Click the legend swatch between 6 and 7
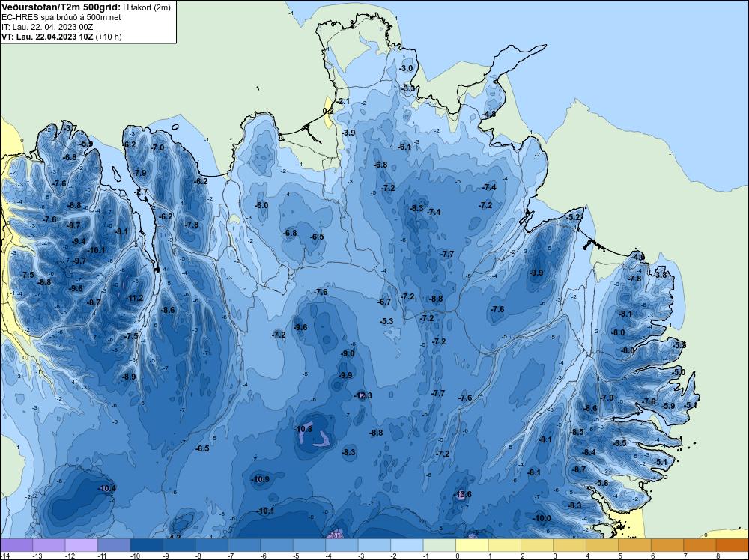Viewport: 749px width, 560px height. pyautogui.click(x=667, y=545)
